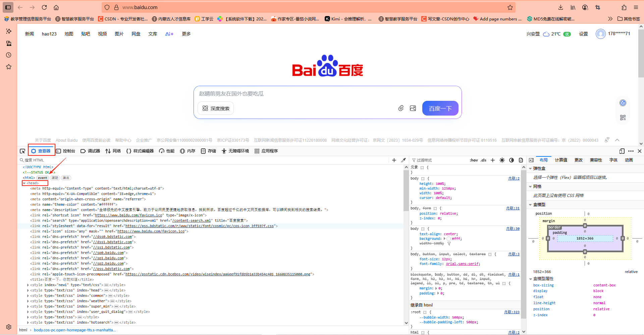
Task: Click the element picker icon in devtools
Action: pyautogui.click(x=22, y=151)
